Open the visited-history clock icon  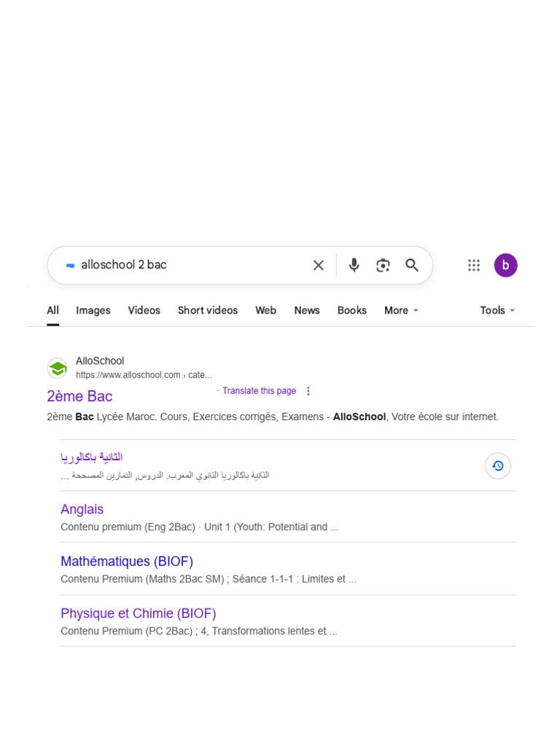[x=498, y=465]
